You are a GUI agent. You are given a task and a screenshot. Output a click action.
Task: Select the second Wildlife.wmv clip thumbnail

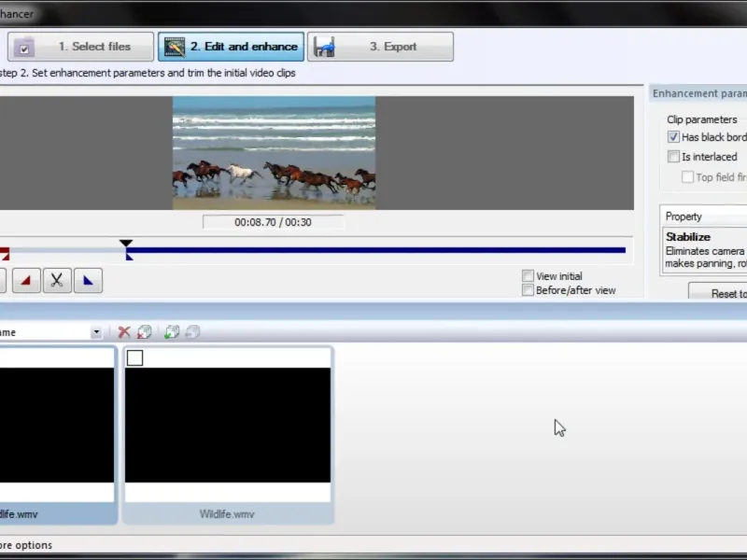pos(228,425)
